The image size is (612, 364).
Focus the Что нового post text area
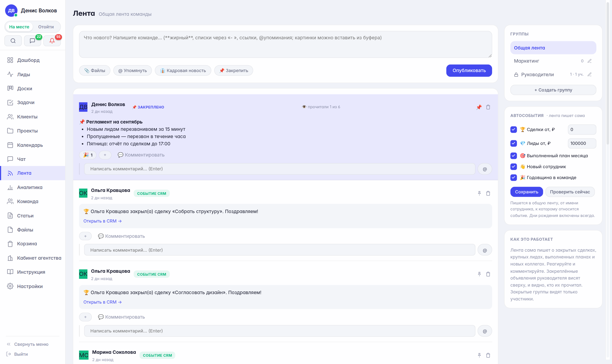click(285, 44)
